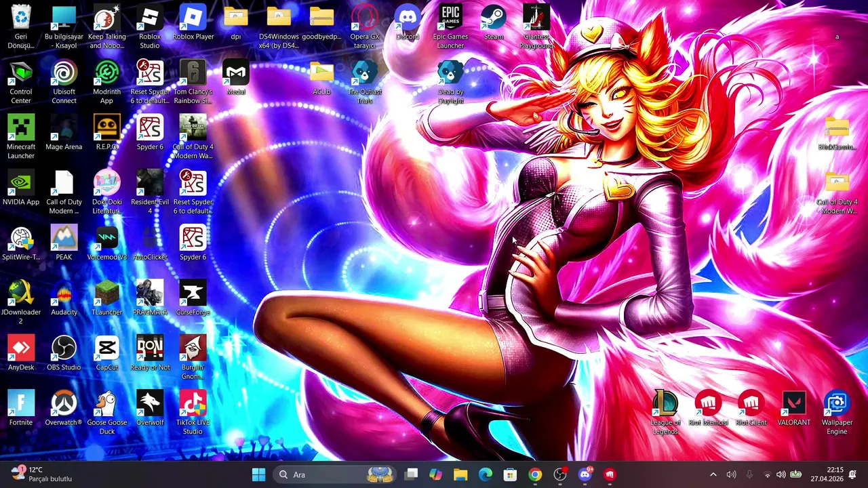Open the Windows Start menu
The width and height of the screenshot is (868, 488).
tap(258, 474)
